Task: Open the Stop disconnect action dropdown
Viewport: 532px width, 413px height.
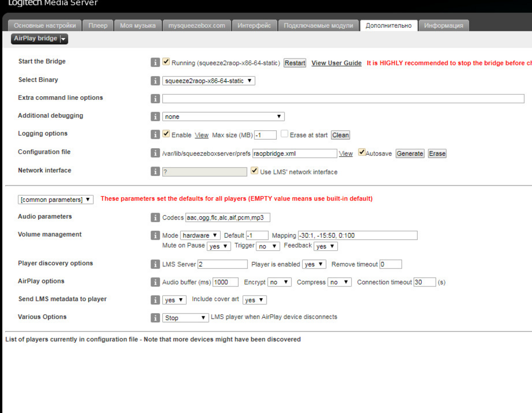Action: [186, 318]
